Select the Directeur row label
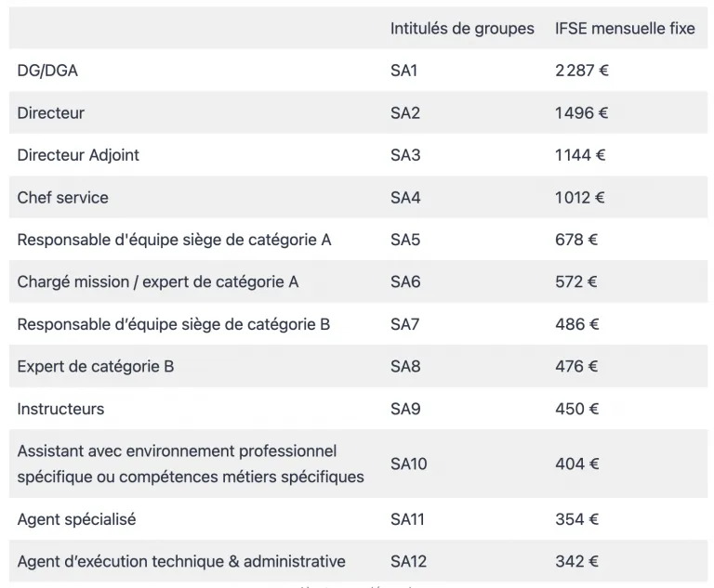714x588 pixels. [50, 113]
